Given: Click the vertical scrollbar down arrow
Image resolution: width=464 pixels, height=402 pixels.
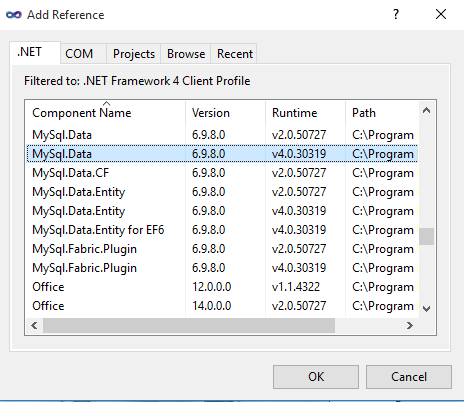Looking at the screenshot, I should click(x=426, y=309).
